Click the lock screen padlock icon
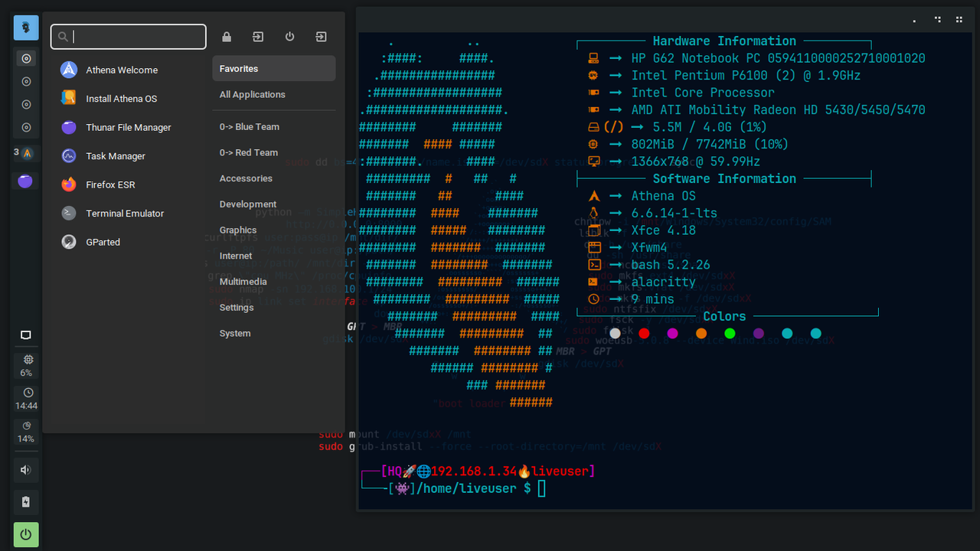980x551 pixels. click(x=227, y=37)
